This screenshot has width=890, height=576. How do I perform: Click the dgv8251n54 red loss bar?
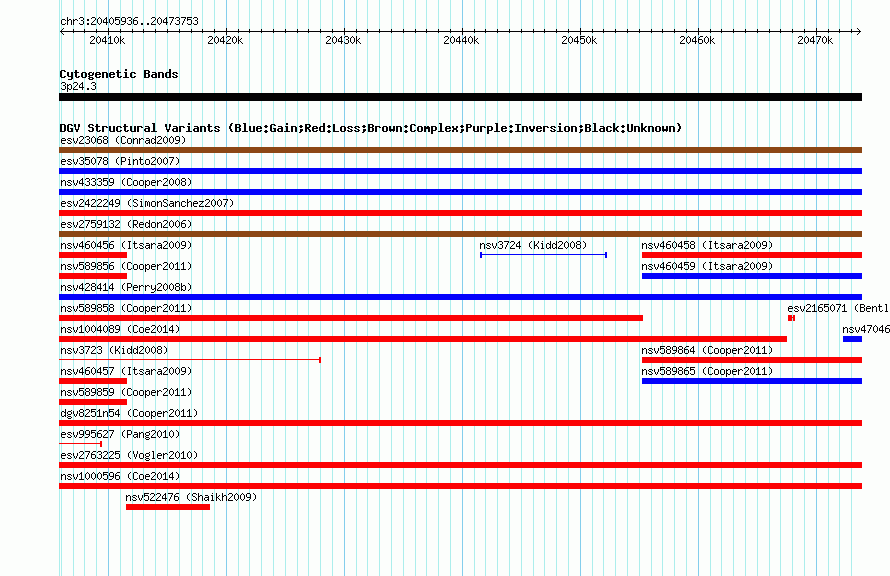point(460,423)
